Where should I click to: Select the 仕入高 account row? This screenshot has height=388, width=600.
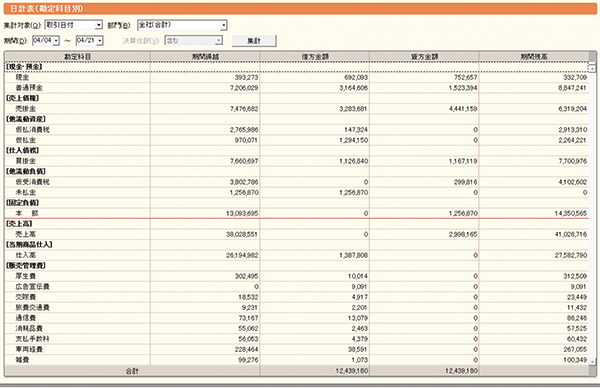click(296, 255)
